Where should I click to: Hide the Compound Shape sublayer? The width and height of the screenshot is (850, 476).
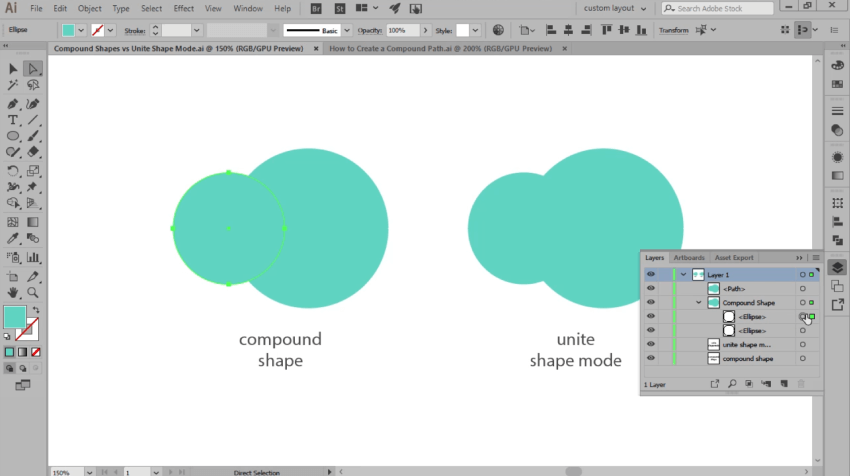pos(651,302)
